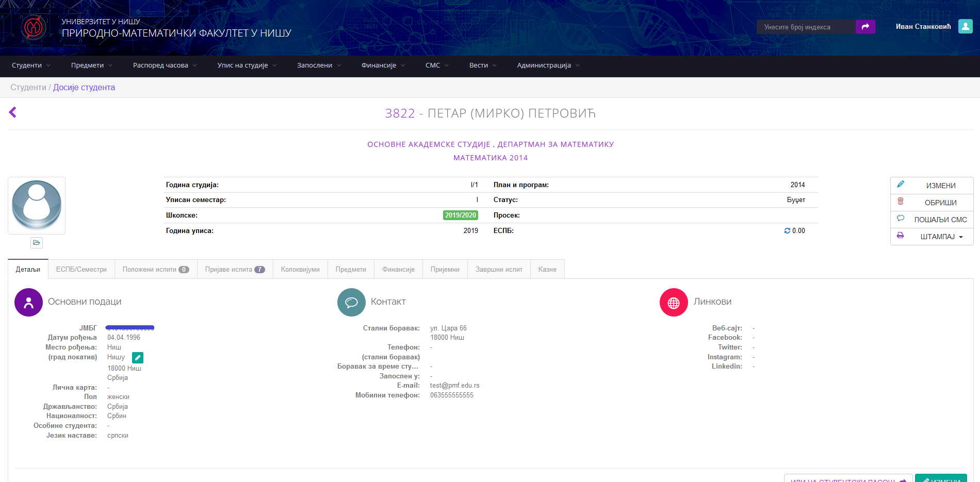Switch to the ЕСПБ/Семестри tab
This screenshot has height=482, width=980.
[x=81, y=270]
